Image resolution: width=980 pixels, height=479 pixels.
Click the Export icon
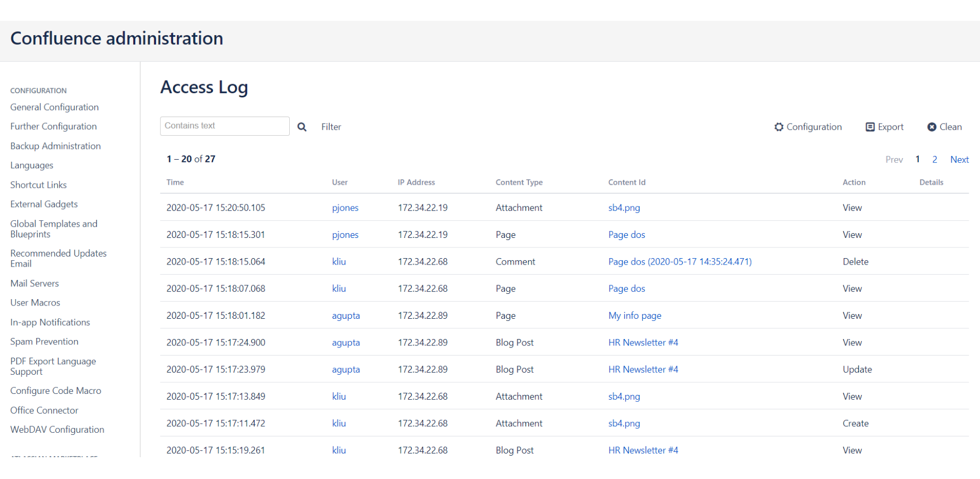pyautogui.click(x=870, y=127)
